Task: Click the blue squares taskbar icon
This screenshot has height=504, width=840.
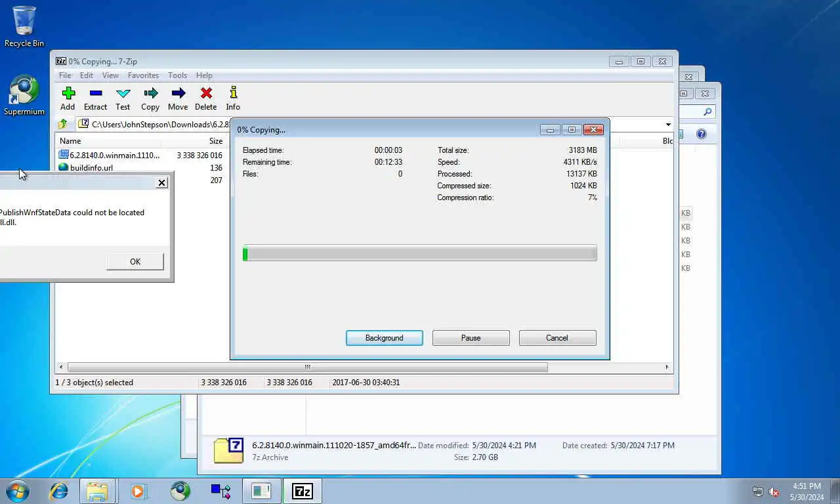Action: point(220,491)
